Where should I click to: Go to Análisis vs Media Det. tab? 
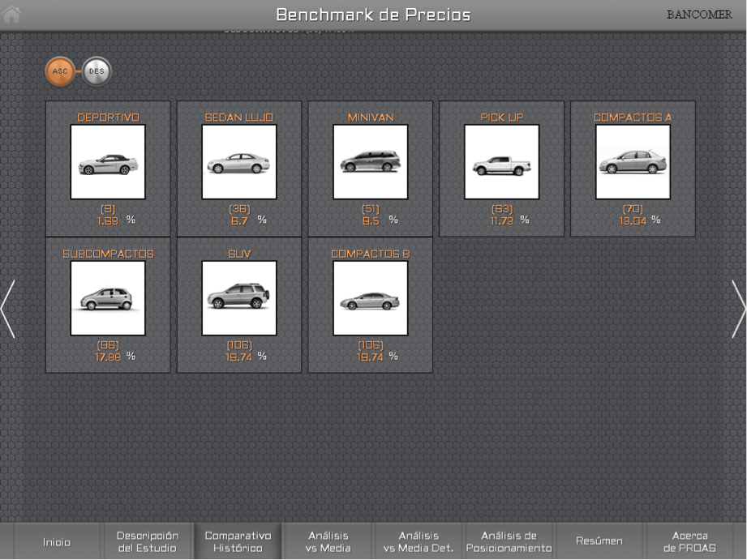(419, 541)
